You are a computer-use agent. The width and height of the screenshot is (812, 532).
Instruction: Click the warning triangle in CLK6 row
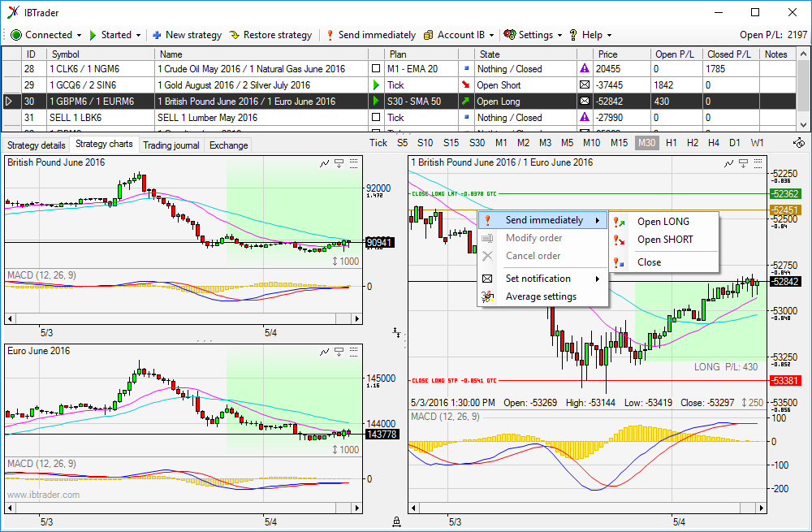pyautogui.click(x=584, y=69)
